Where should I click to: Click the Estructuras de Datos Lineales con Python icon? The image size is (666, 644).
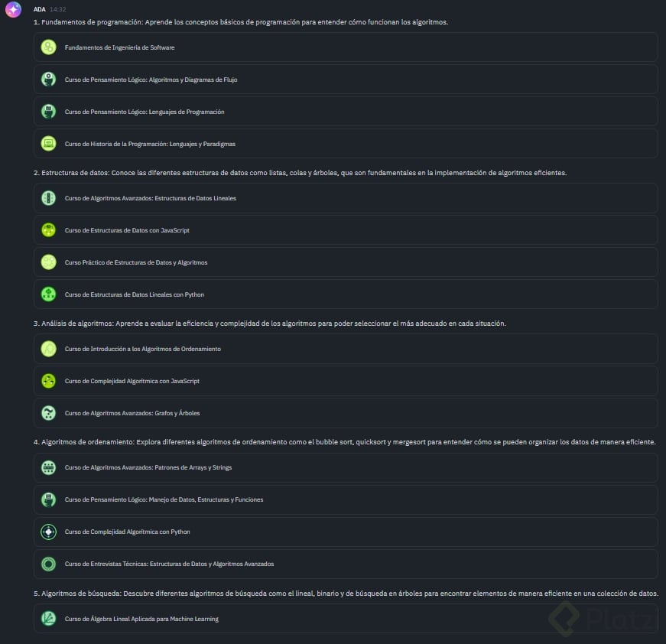pyautogui.click(x=49, y=294)
